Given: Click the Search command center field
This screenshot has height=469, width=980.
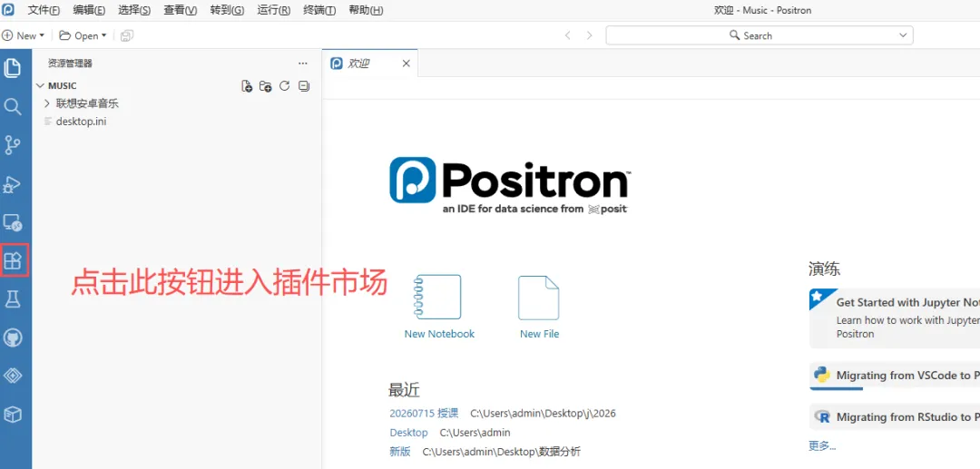Looking at the screenshot, I should point(759,35).
